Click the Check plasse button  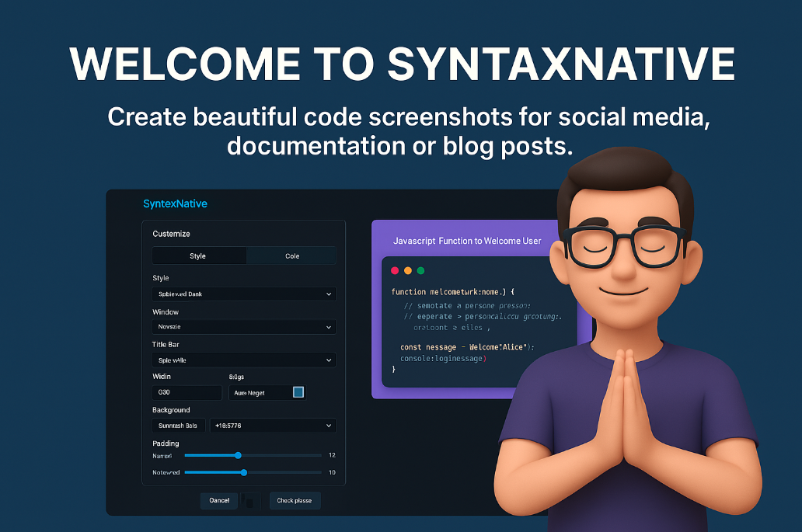295,500
